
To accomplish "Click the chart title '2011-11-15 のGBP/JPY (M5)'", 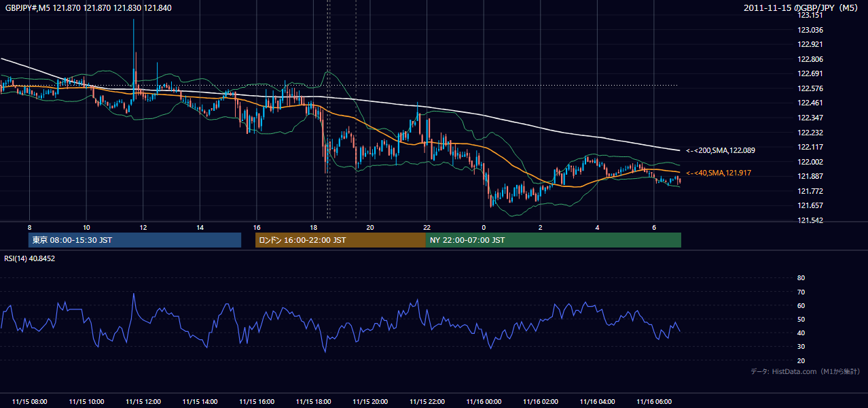I will [x=801, y=7].
